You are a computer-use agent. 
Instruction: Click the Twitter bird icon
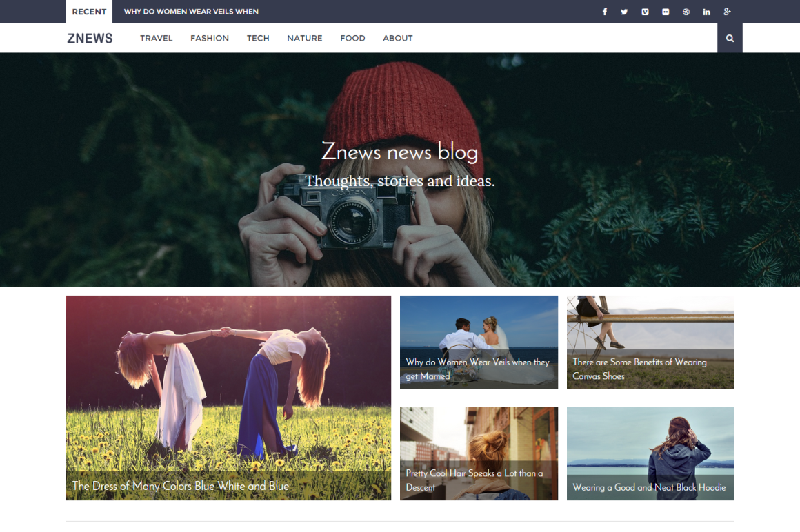pos(624,12)
